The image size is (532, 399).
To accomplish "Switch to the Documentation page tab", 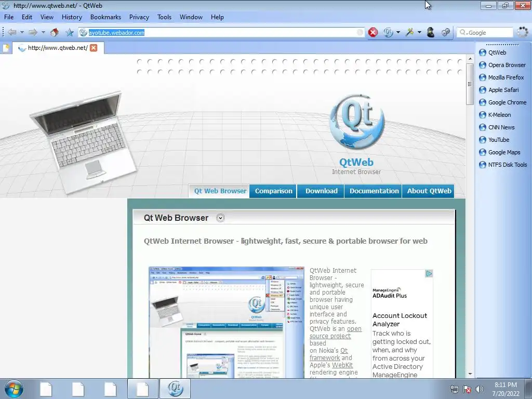I will point(374,191).
